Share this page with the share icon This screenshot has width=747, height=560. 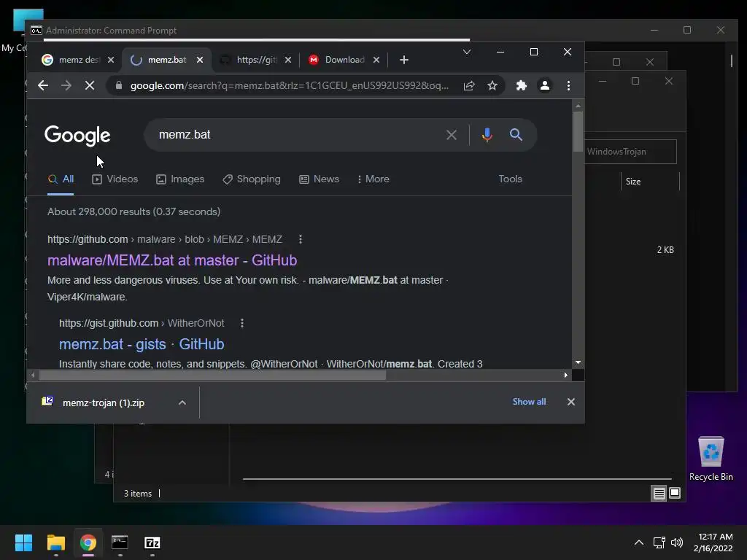pos(469,86)
